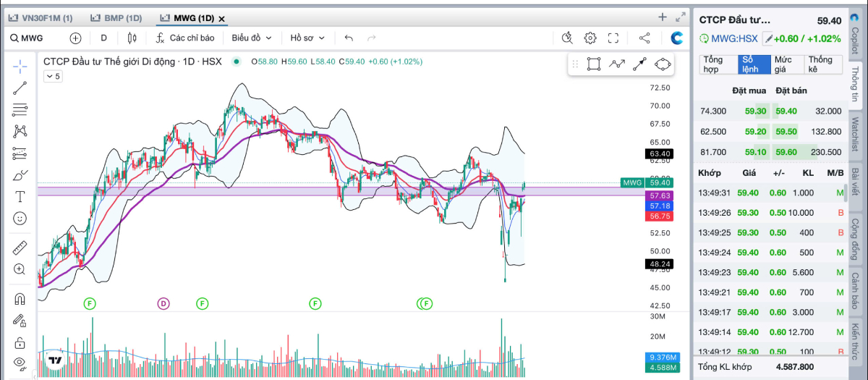The image size is (868, 380).
Task: Toggle lock all drawing tools
Action: click(20, 342)
